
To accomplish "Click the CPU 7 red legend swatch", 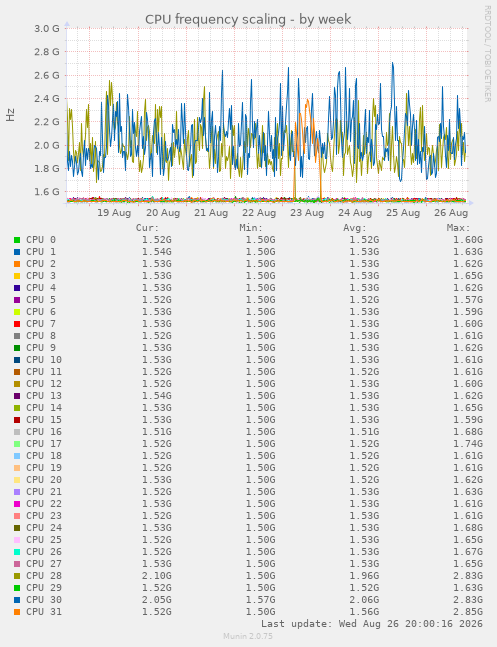I will 17,324.
